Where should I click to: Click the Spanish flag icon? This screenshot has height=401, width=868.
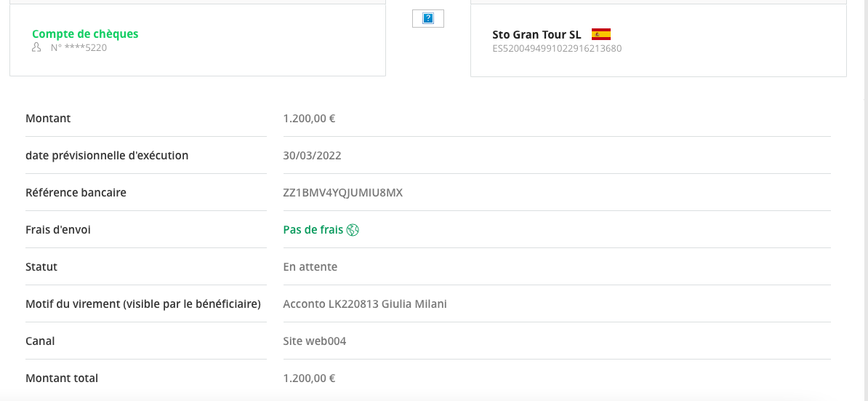[601, 34]
